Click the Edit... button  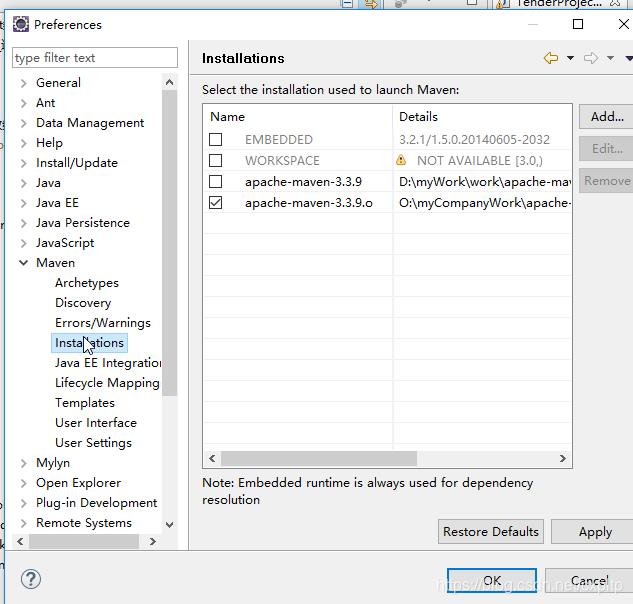click(x=606, y=149)
